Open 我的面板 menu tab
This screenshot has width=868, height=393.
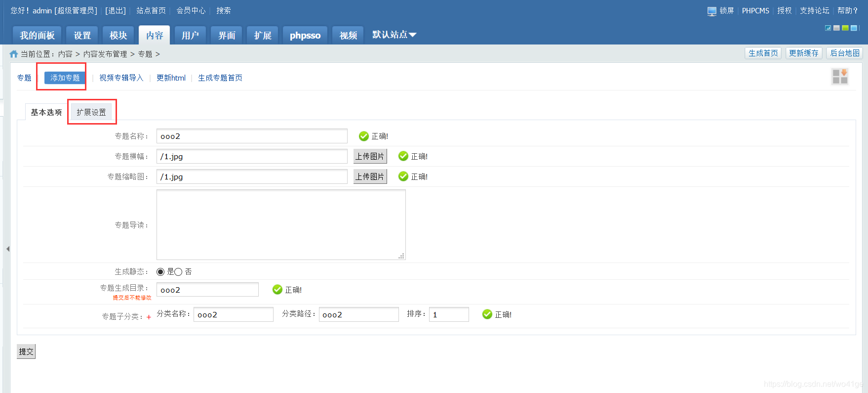(x=37, y=35)
